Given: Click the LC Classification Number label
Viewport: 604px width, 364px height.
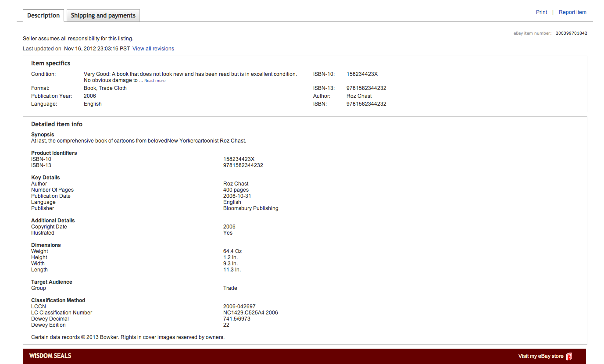Looking at the screenshot, I should 62,313.
